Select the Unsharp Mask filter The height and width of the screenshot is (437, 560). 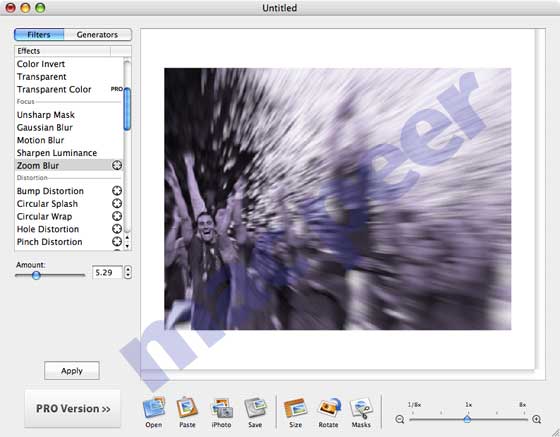(69, 115)
